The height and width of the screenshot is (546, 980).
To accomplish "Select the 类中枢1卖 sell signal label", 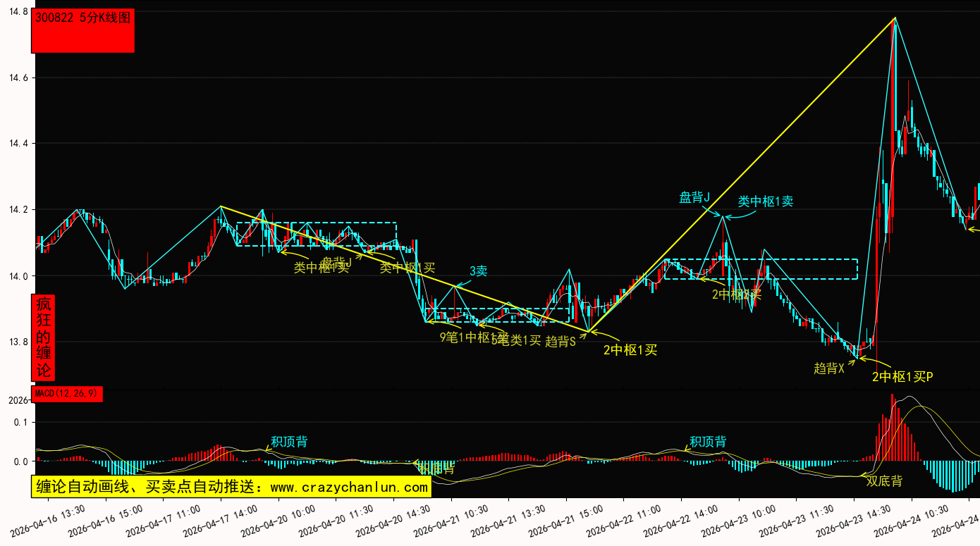I will click(765, 201).
